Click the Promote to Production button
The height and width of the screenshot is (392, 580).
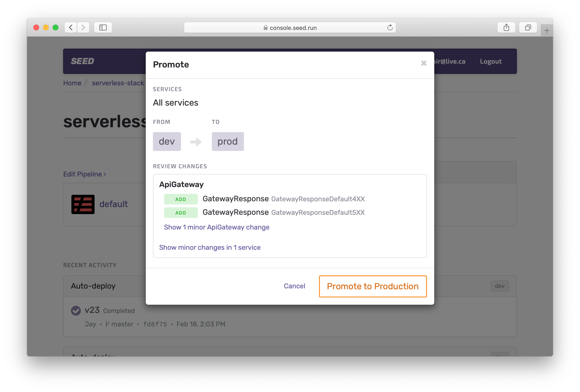(373, 286)
